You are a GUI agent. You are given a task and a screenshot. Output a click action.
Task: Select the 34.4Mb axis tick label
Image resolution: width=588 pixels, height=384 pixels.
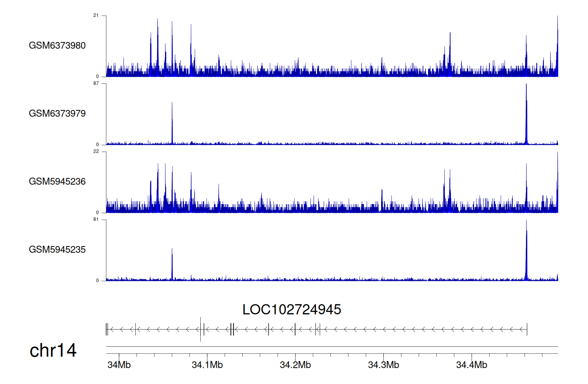(472, 365)
